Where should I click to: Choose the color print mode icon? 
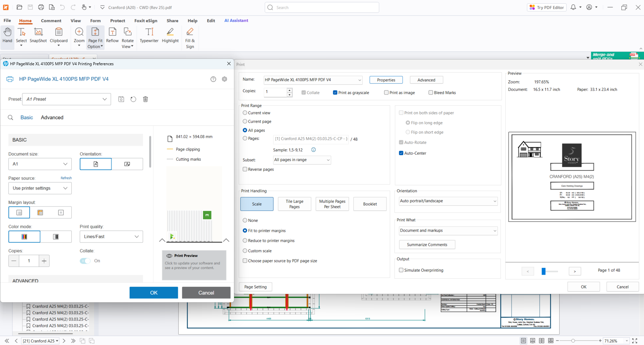(x=24, y=237)
